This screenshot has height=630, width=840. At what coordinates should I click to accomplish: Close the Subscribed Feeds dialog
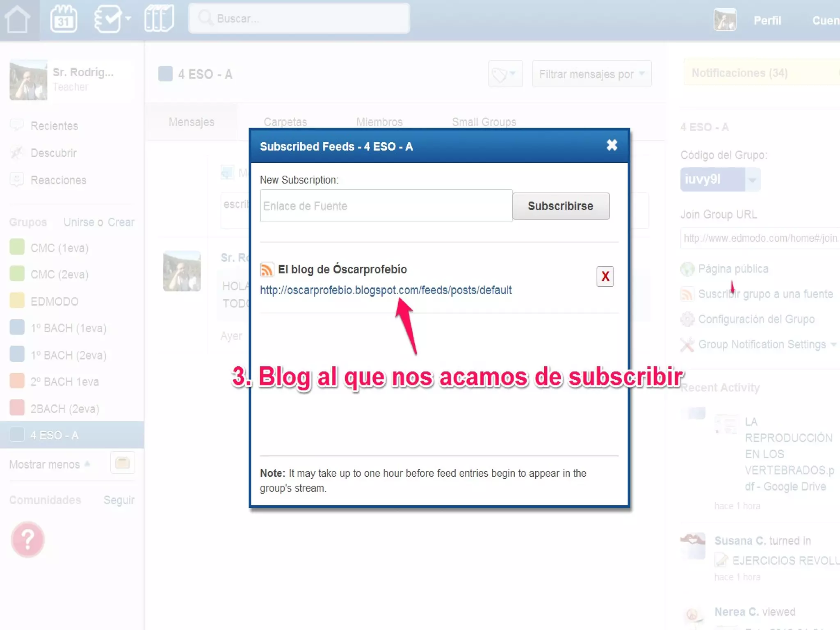pos(612,145)
